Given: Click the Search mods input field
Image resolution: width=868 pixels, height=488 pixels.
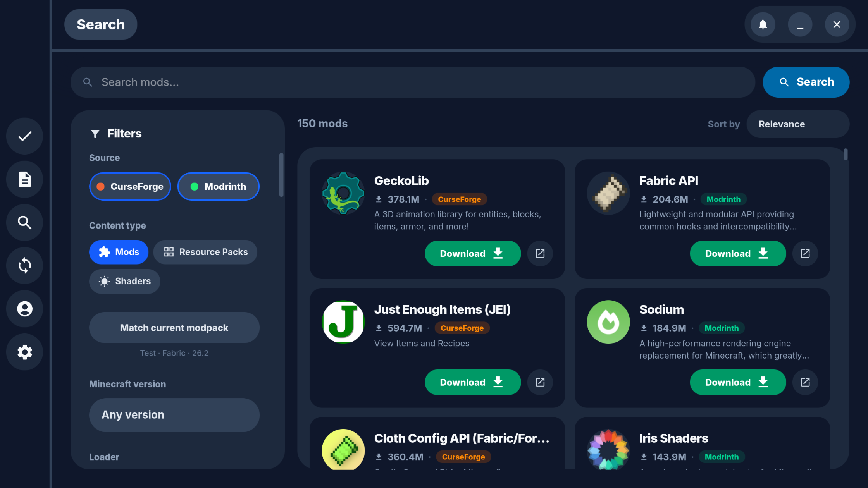Looking at the screenshot, I should click(x=413, y=82).
